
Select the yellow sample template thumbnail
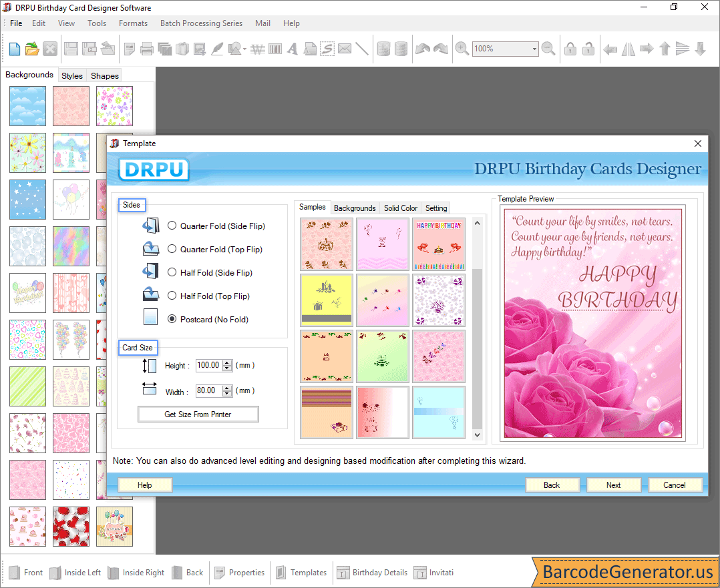(x=327, y=300)
